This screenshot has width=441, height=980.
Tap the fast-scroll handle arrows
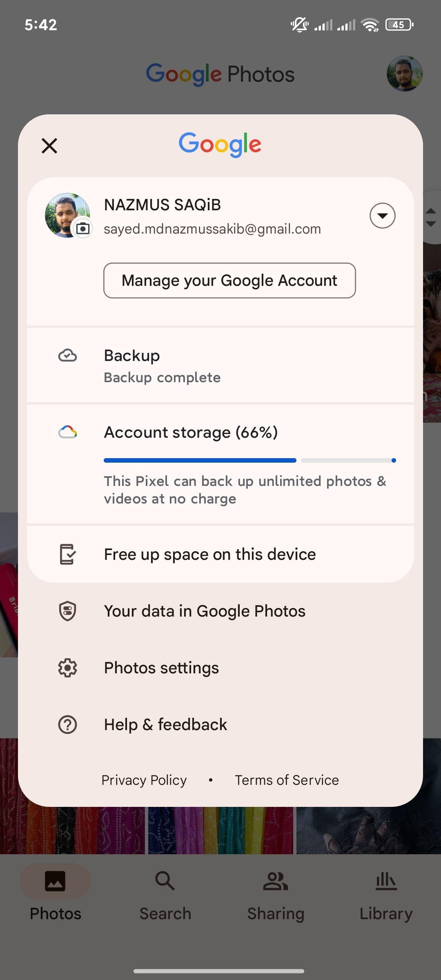click(x=431, y=217)
